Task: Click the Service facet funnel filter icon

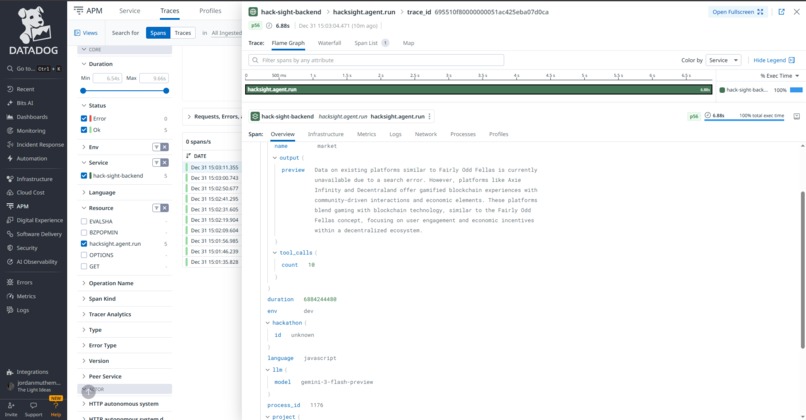Action: [x=156, y=162]
